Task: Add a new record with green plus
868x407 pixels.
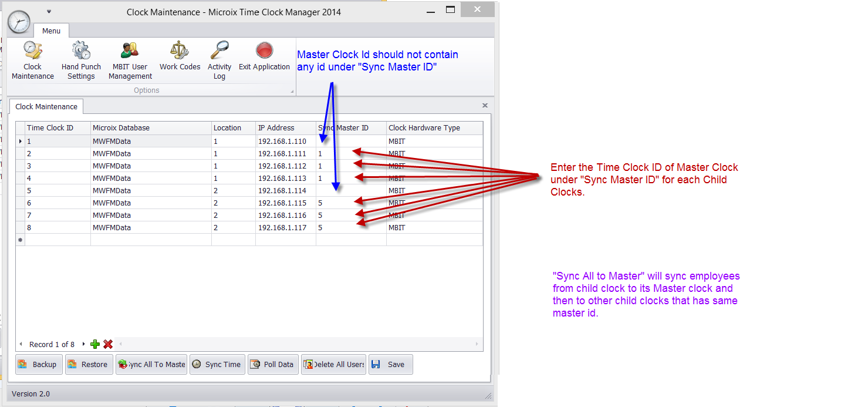Action: coord(95,344)
